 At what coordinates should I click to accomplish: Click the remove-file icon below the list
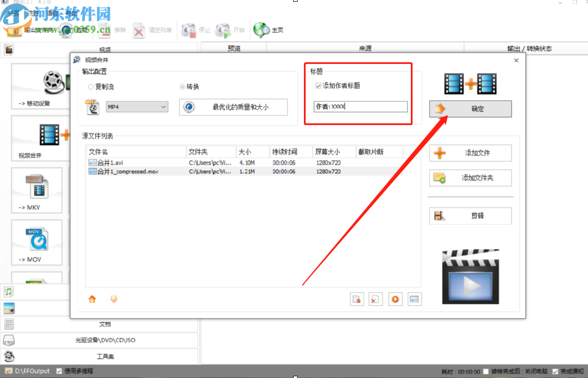(x=357, y=299)
